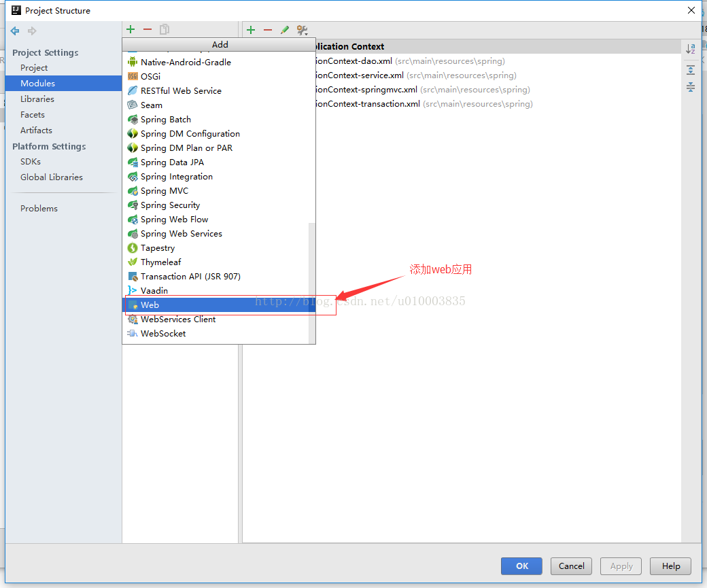
Task: Remove application context with minus icon
Action: pos(268,30)
